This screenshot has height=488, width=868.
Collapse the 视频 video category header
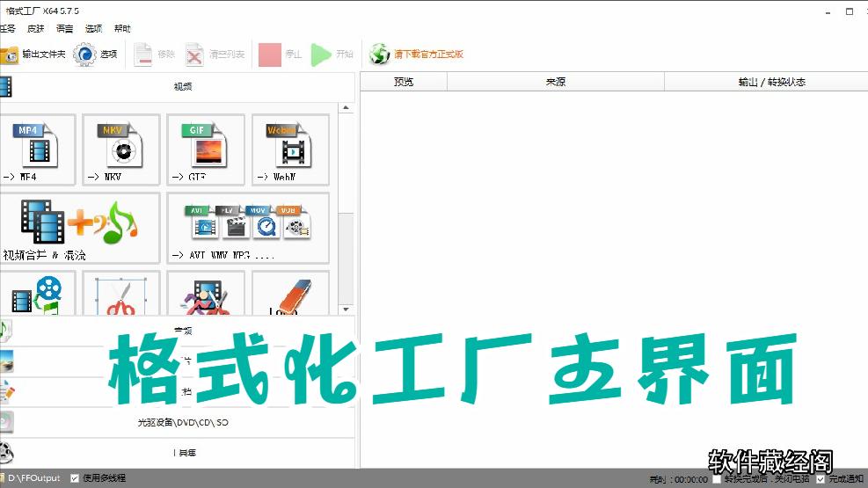[177, 86]
